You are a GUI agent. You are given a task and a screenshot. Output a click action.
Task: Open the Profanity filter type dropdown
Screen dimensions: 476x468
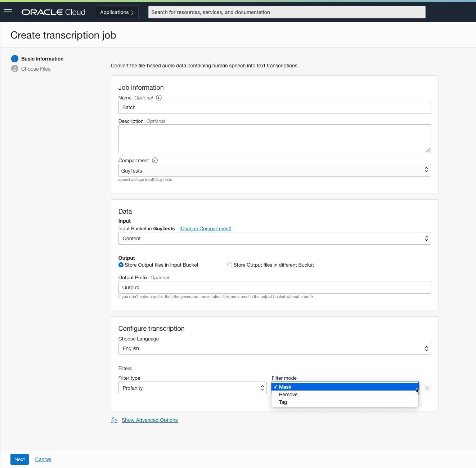192,388
